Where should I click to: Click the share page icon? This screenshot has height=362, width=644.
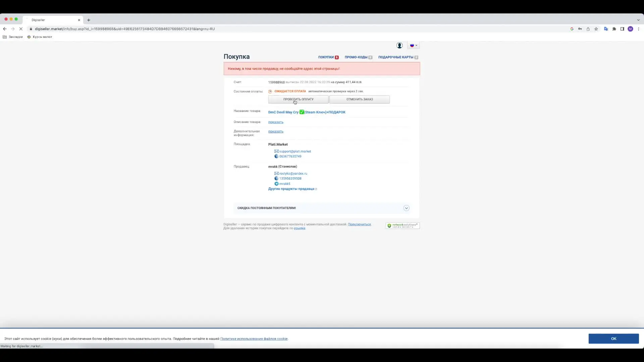pos(588,29)
